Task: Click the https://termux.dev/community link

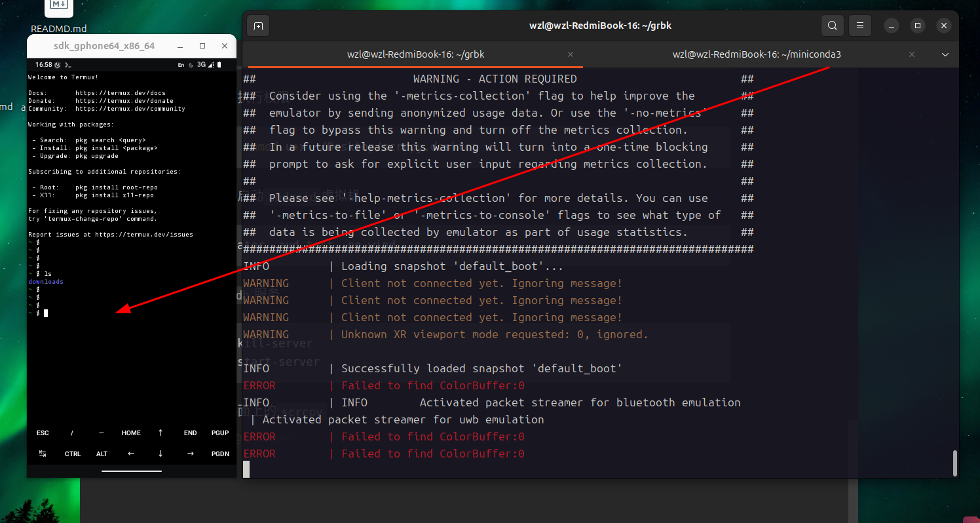Action: pos(130,109)
